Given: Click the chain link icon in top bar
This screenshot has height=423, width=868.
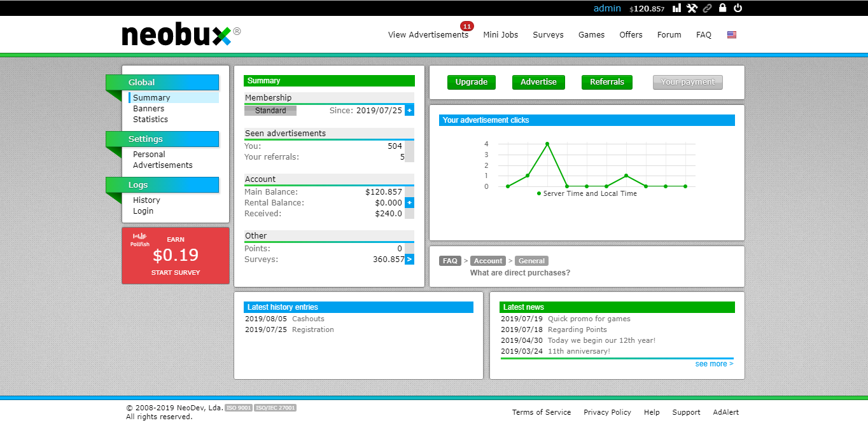Looking at the screenshot, I should pyautogui.click(x=707, y=8).
